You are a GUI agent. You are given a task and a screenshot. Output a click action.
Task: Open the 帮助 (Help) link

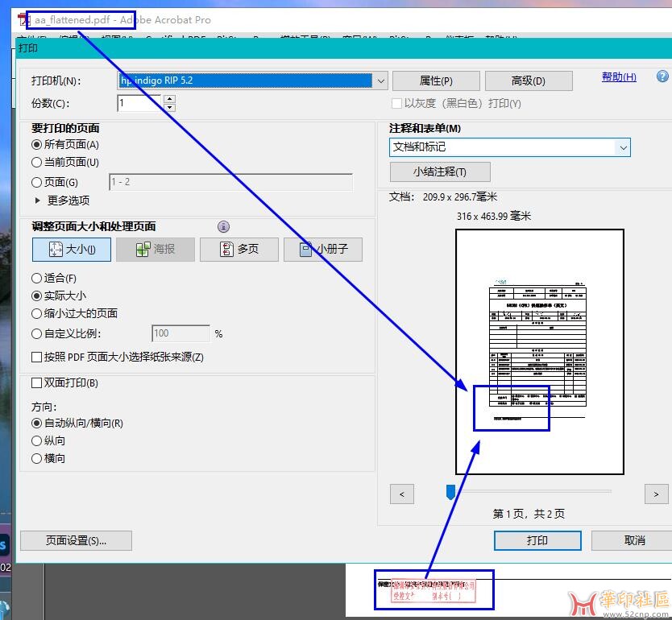point(618,77)
